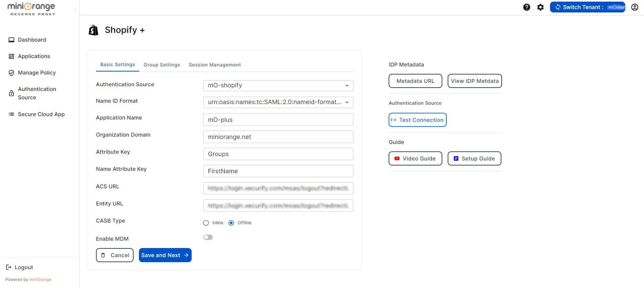Open the user profile account icon
The width and height of the screenshot is (644, 288).
pyautogui.click(x=635, y=7)
